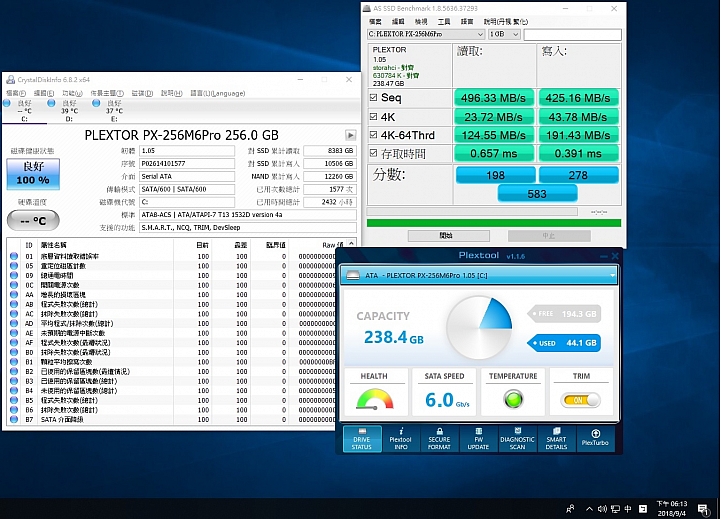The width and height of the screenshot is (721, 519).
Task: Switch the TRIM toggle in Plextool
Action: point(581,400)
